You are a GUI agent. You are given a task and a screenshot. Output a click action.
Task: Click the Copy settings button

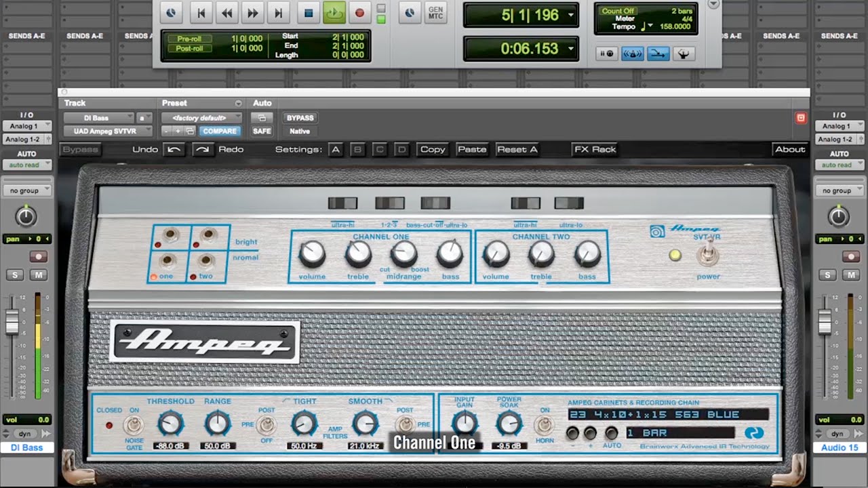[433, 149]
